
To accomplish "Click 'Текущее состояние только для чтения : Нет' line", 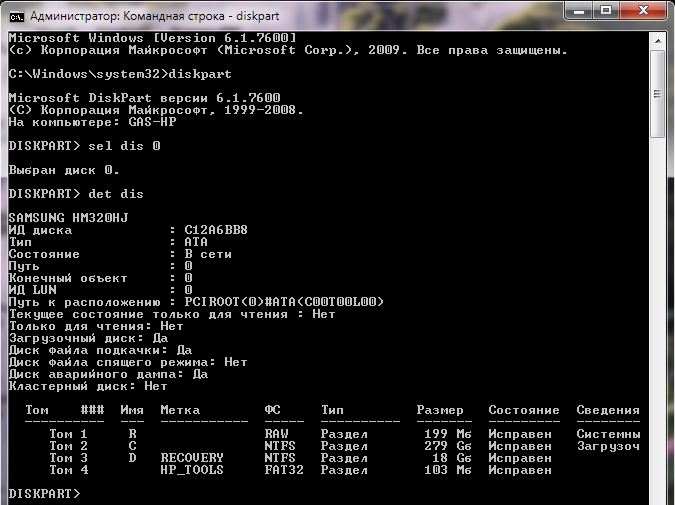I will click(x=172, y=314).
